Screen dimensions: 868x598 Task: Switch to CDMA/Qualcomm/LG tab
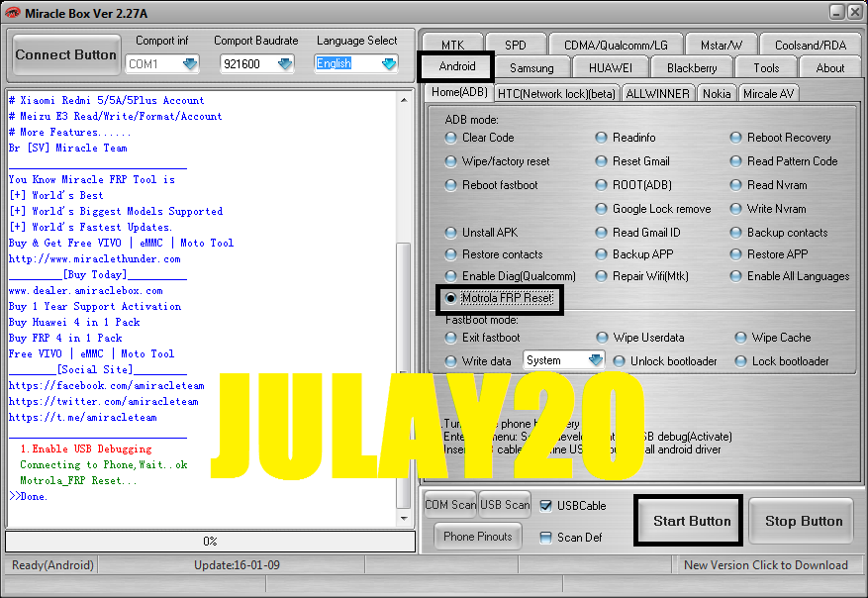tap(616, 45)
